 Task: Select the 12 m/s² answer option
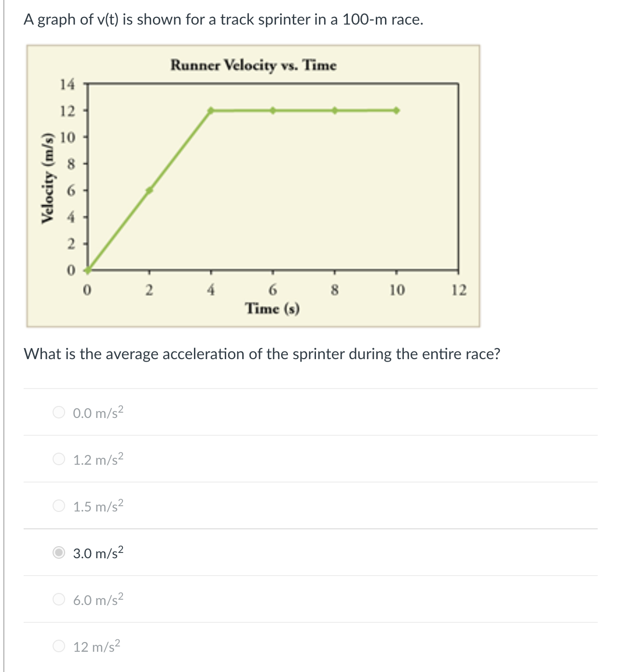pos(59,646)
